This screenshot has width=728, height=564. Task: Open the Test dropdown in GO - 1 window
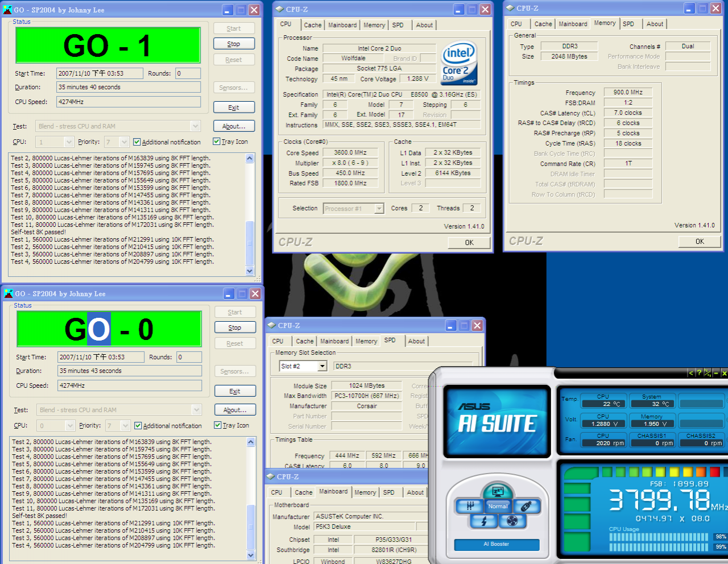pos(195,126)
